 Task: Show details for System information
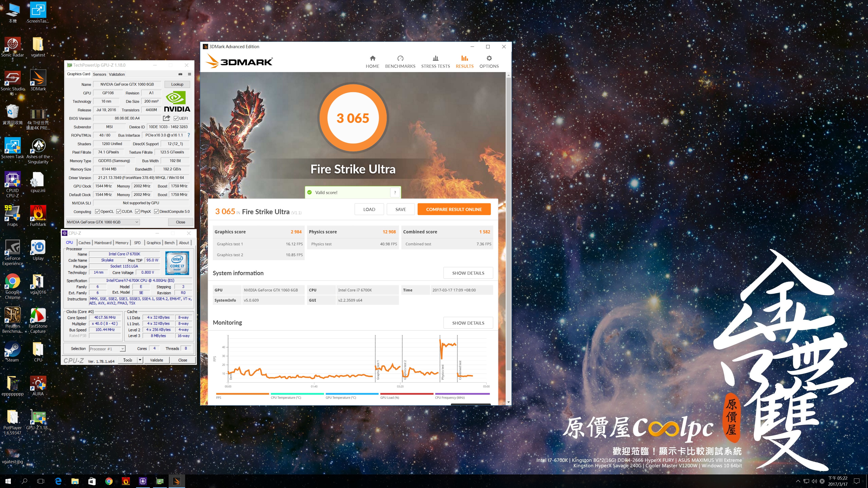pos(468,273)
